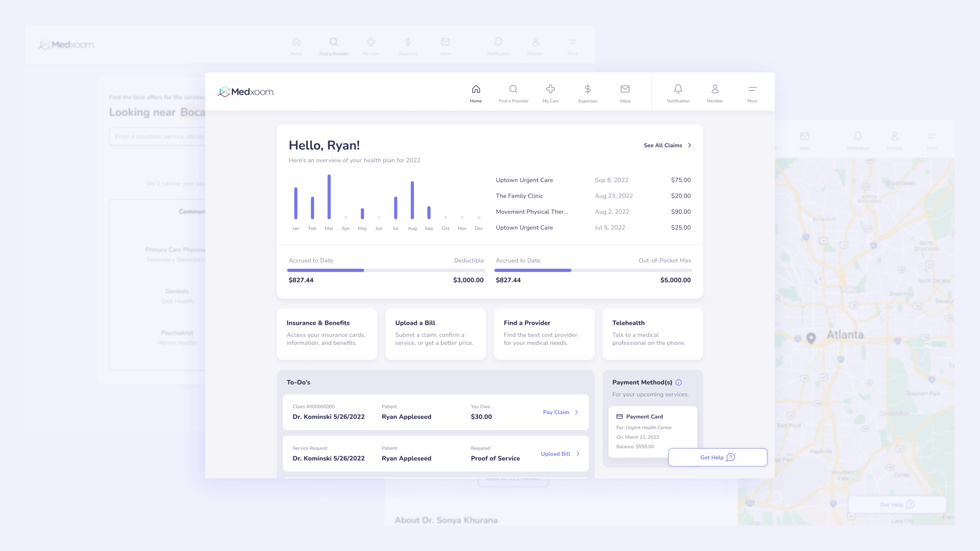
Task: Open Insurance & Benefits card
Action: 327,334
